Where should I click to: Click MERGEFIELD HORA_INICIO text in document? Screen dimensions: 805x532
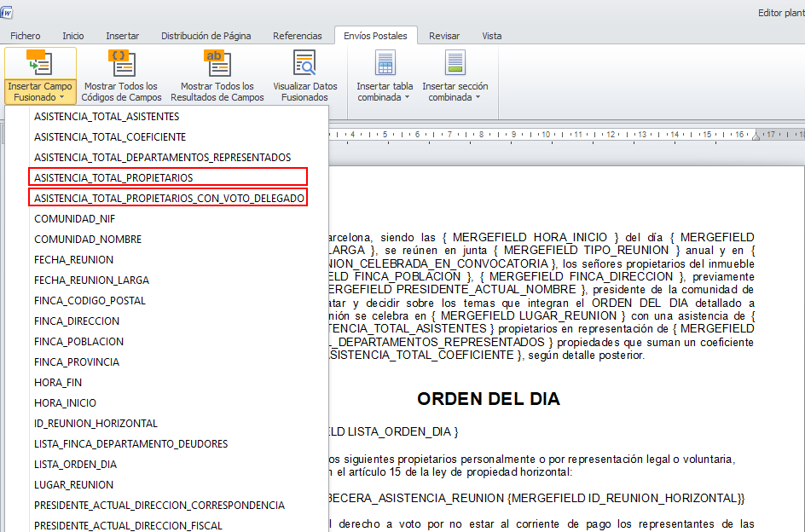tap(530, 238)
